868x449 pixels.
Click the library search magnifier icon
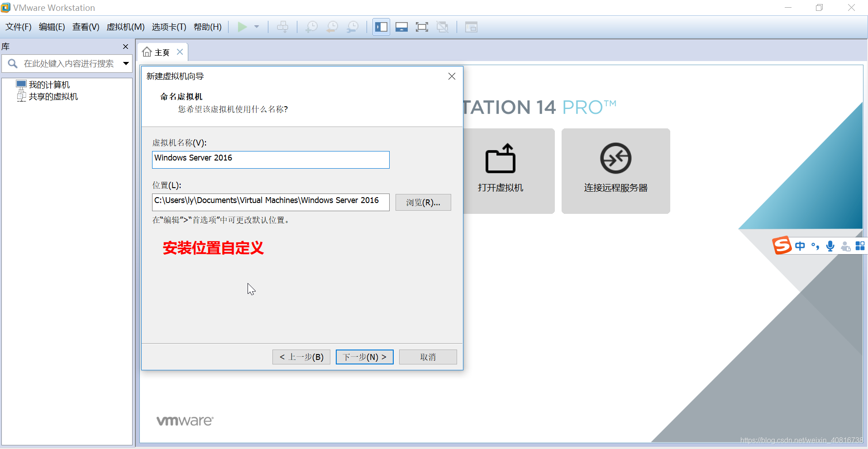[x=13, y=64]
